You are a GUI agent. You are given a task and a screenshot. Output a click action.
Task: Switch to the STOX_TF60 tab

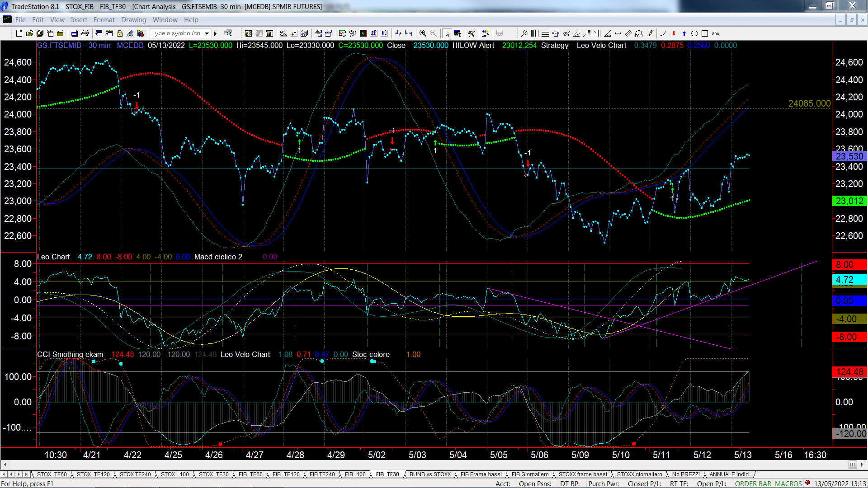pyautogui.click(x=52, y=474)
